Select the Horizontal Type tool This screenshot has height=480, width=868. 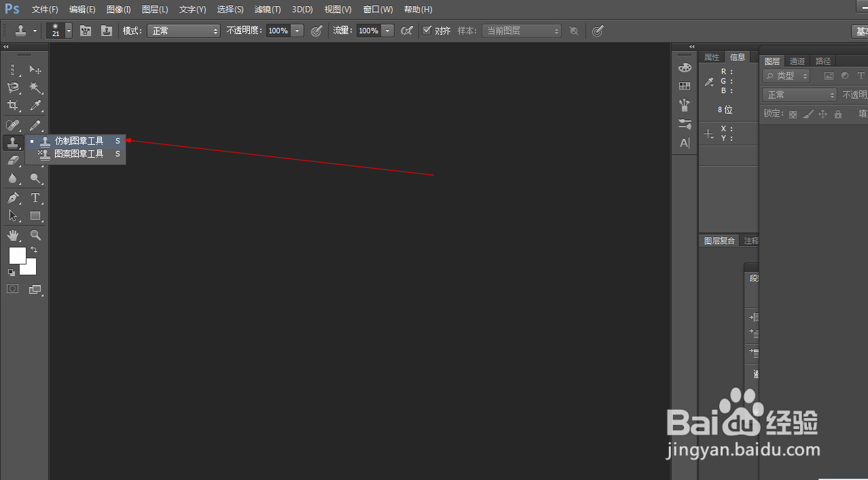pyautogui.click(x=35, y=198)
